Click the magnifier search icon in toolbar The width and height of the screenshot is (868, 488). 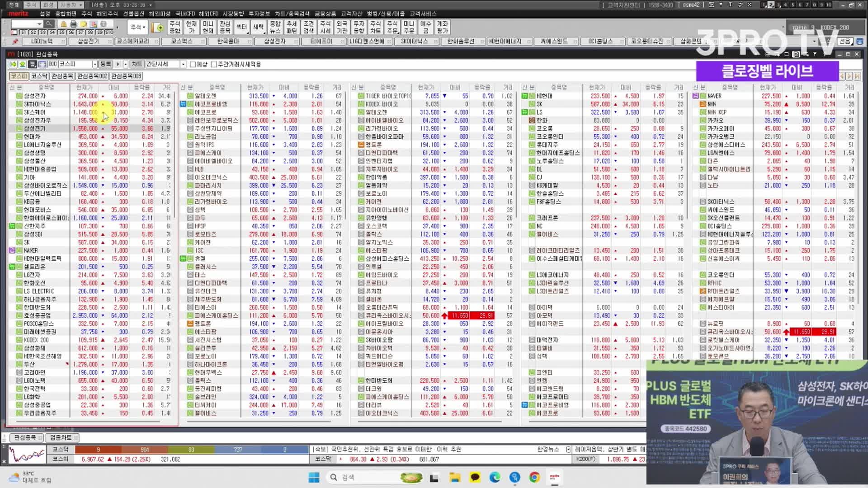tap(49, 23)
